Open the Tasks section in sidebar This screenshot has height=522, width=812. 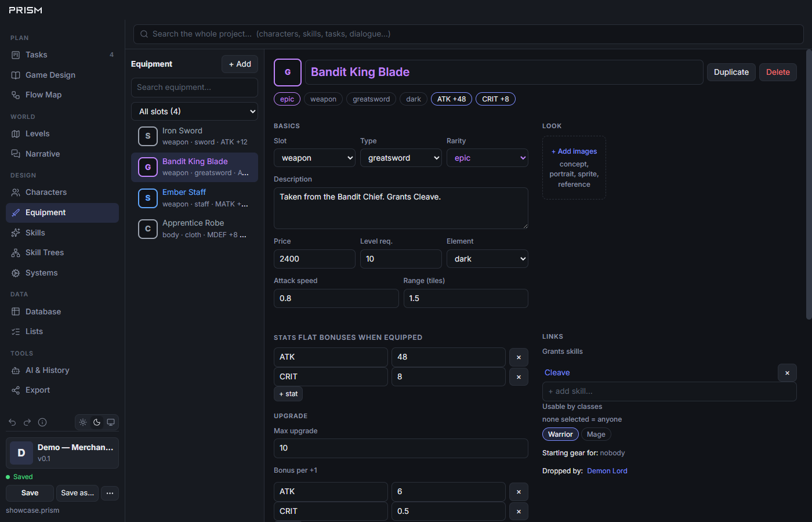tap(62, 55)
